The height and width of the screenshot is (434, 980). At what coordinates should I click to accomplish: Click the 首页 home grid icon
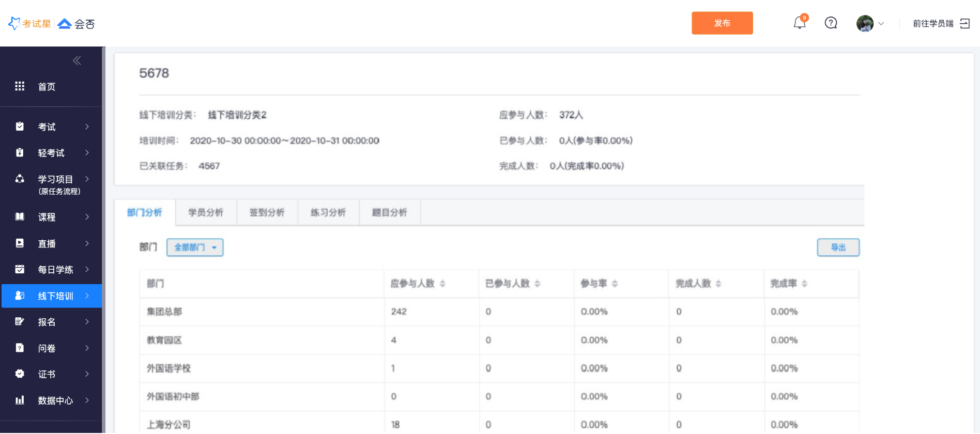pyautogui.click(x=20, y=86)
